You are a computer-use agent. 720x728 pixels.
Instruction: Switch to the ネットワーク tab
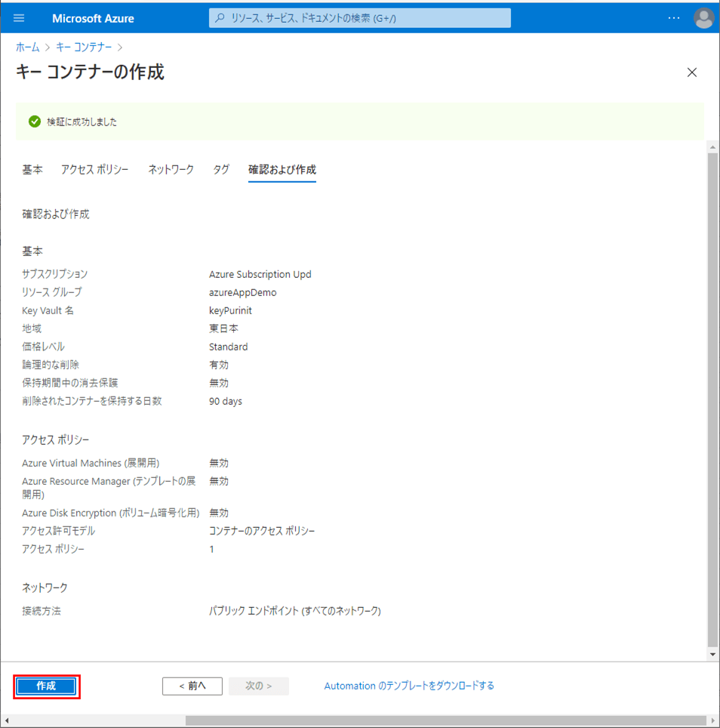171,169
